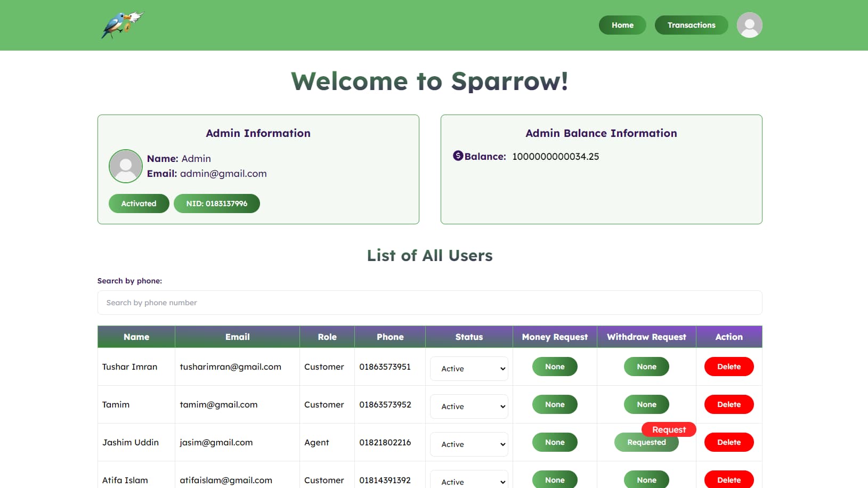The image size is (868, 488).
Task: Go to the Home page
Action: pos(622,25)
